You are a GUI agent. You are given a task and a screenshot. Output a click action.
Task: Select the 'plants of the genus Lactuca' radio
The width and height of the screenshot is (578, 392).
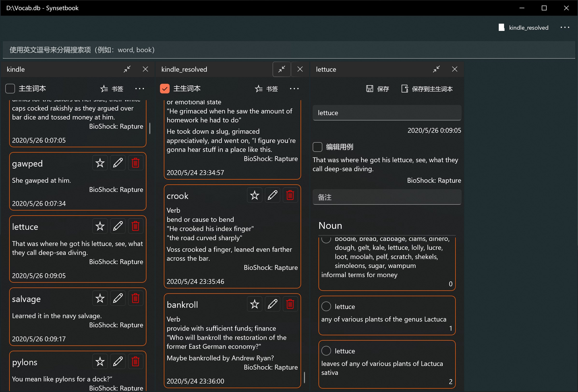pyautogui.click(x=326, y=306)
